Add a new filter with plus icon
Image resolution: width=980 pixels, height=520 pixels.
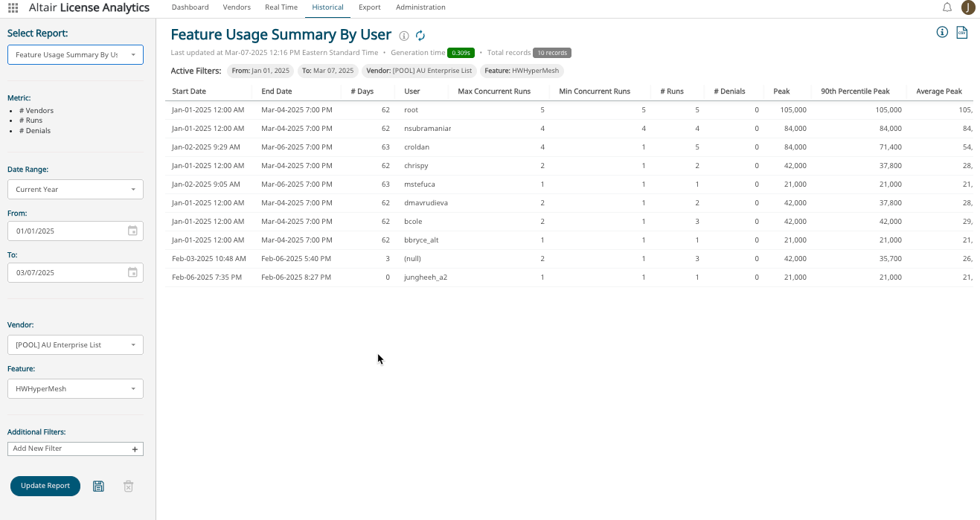[x=135, y=449]
